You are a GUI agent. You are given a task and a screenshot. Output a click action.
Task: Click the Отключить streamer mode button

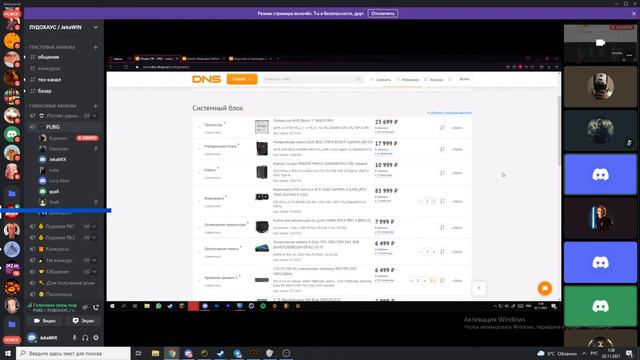click(383, 13)
